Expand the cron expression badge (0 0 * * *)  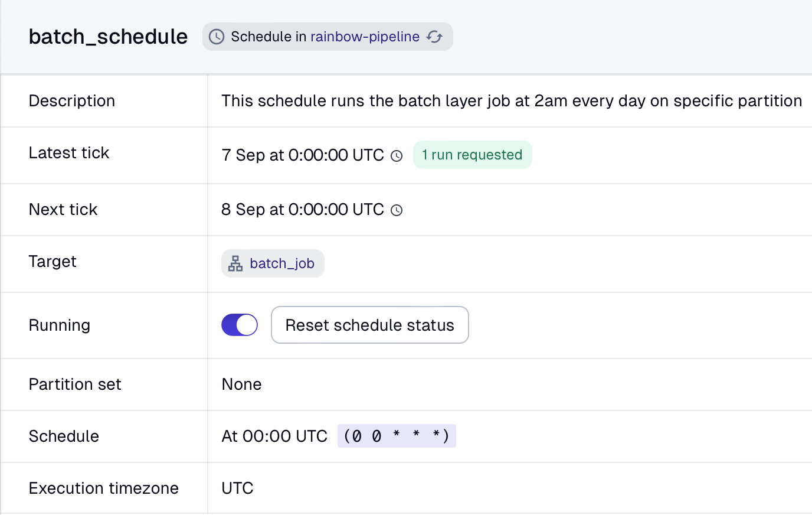397,436
